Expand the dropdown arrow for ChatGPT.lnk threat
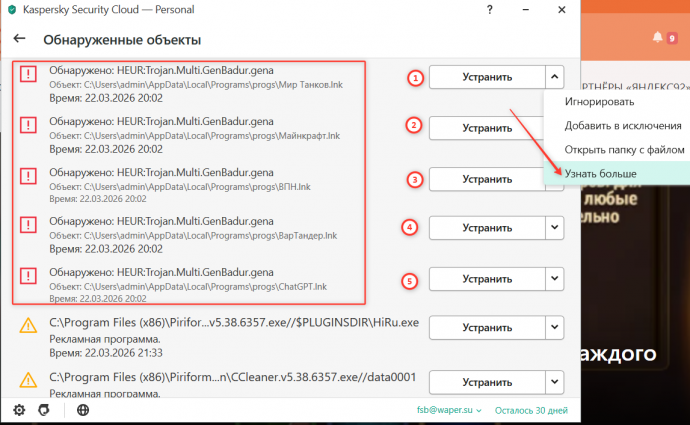Screen dimensions: 690x425 coord(555,278)
